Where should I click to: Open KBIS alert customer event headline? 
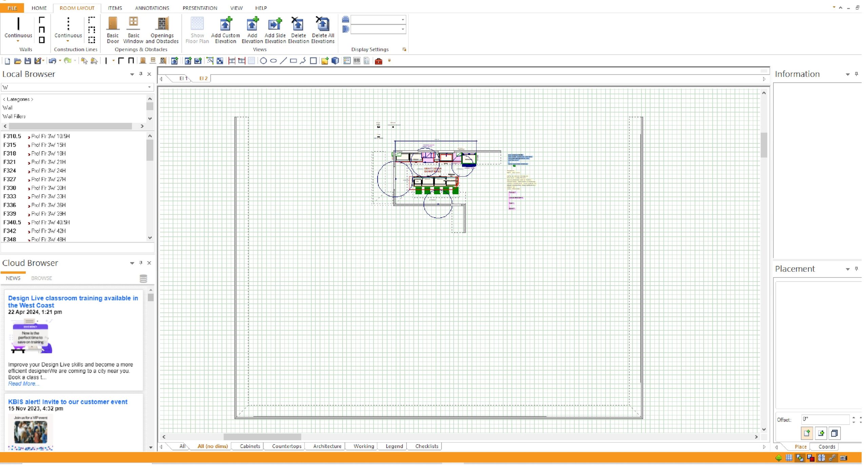tap(68, 402)
